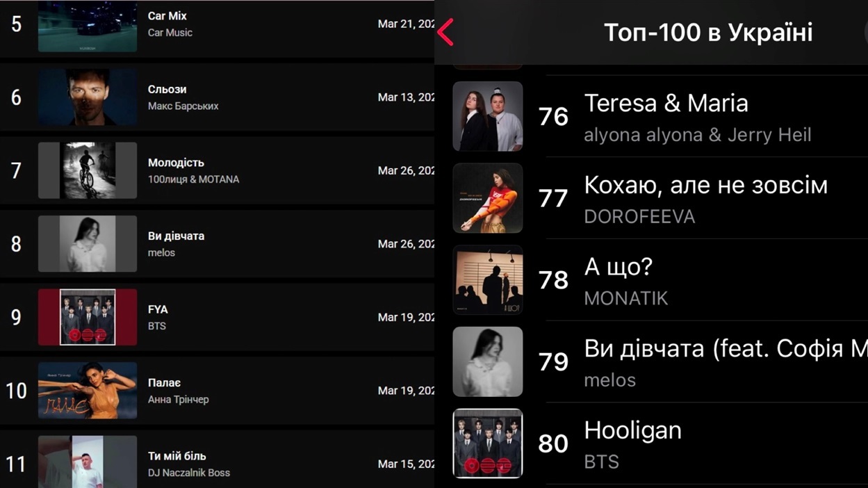The height and width of the screenshot is (488, 868).
Task: Select artist DJ Naczalnik Boss
Action: pyautogui.click(x=188, y=473)
